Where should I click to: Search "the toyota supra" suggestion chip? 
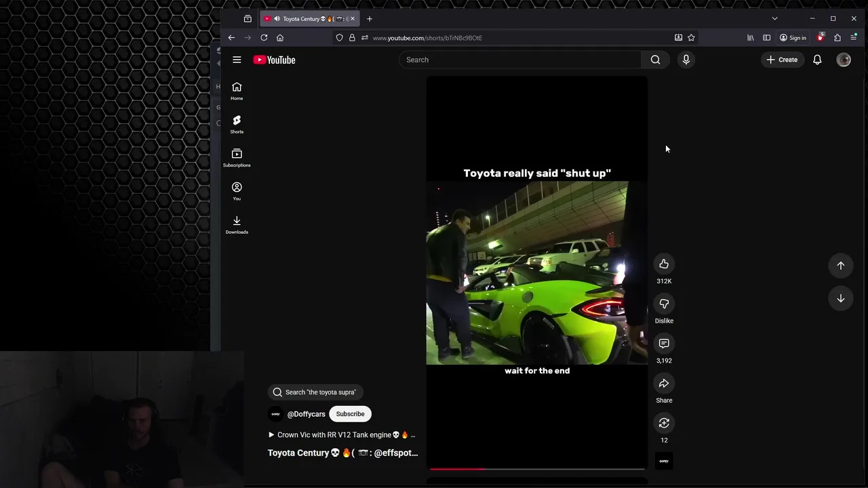pyautogui.click(x=315, y=392)
